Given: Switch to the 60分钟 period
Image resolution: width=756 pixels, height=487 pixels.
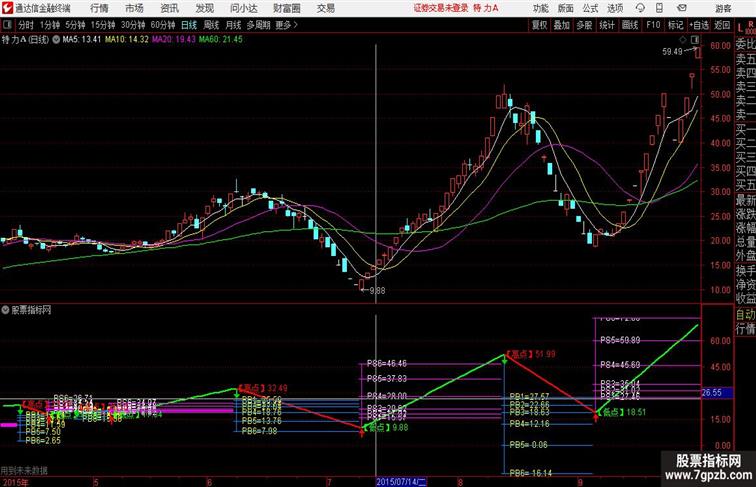Looking at the screenshot, I should (x=162, y=25).
